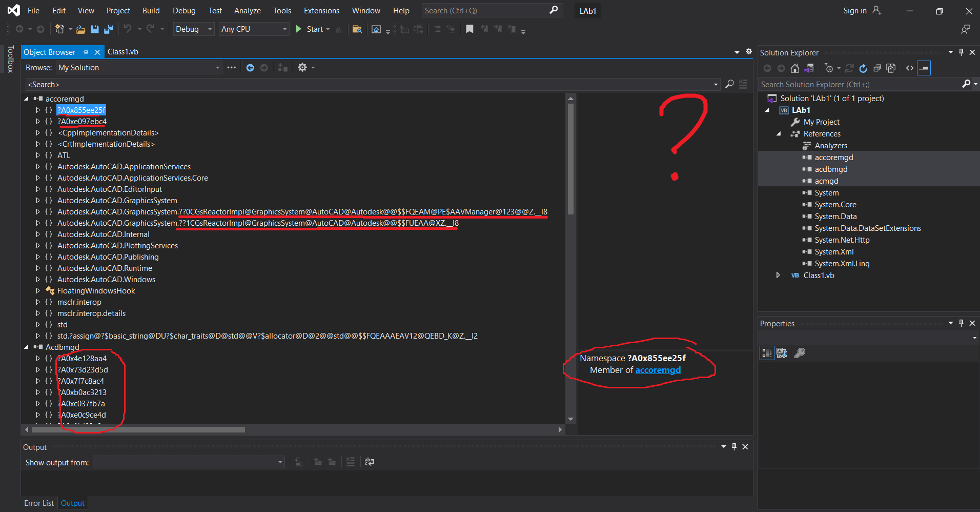Image resolution: width=980 pixels, height=512 pixels.
Task: Click the Alphabetical sort icon in Properties
Action: point(782,353)
